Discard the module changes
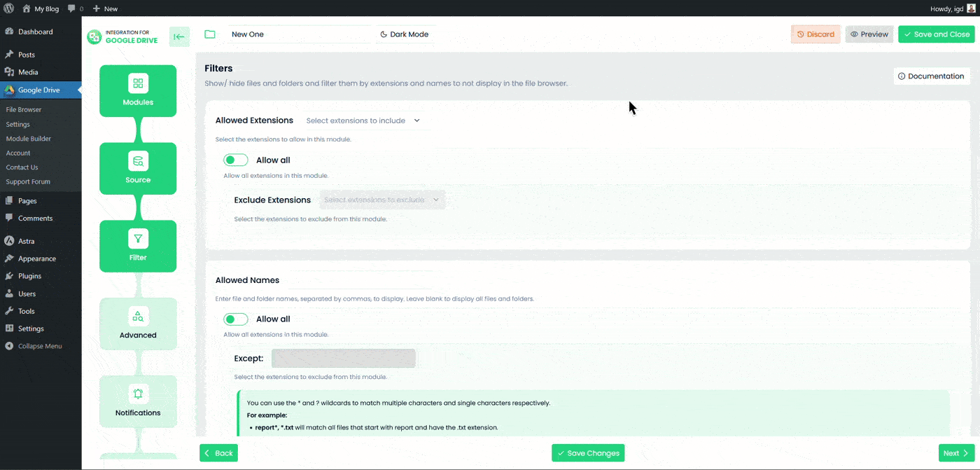The height and width of the screenshot is (470, 980). [815, 34]
